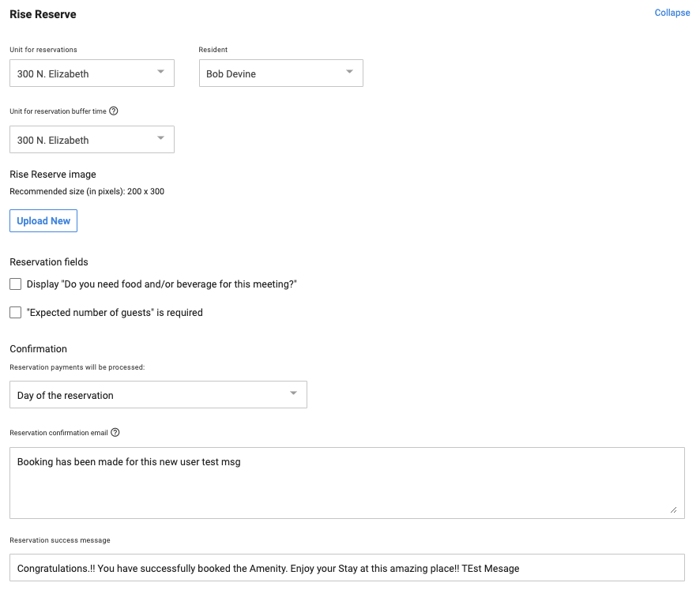
Task: Click the Reservation success message field
Action: pos(346,568)
